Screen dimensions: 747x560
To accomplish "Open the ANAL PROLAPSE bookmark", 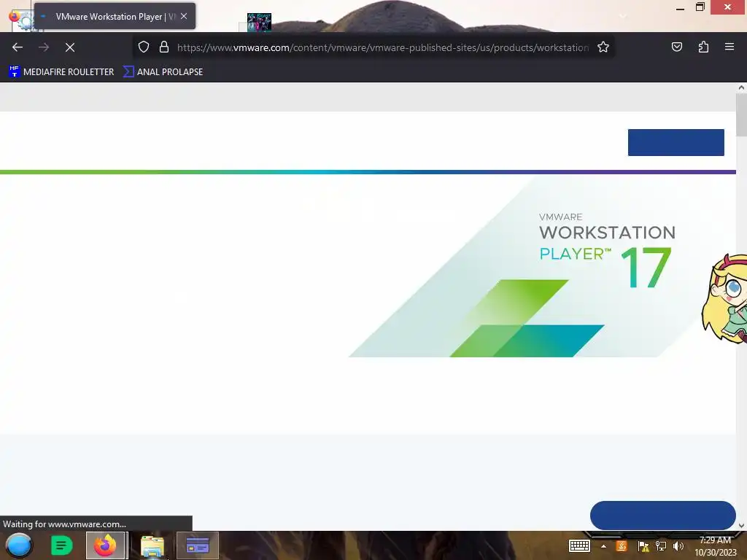I will click(x=163, y=72).
